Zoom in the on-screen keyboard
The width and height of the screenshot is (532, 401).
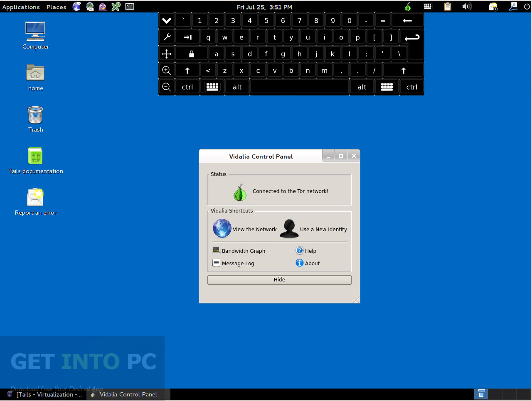167,70
